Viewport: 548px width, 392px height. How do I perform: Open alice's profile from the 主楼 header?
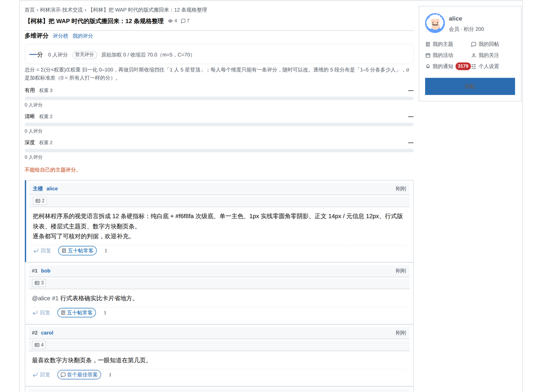click(x=52, y=189)
